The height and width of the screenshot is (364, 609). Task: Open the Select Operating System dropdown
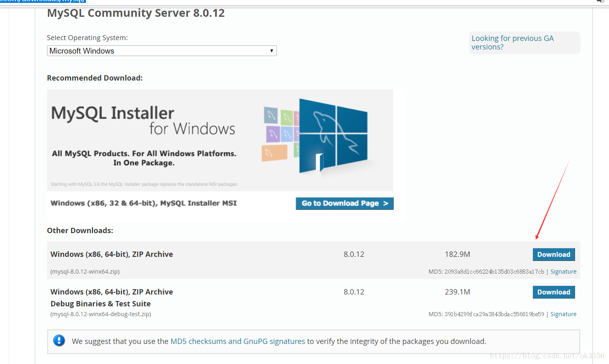click(162, 51)
